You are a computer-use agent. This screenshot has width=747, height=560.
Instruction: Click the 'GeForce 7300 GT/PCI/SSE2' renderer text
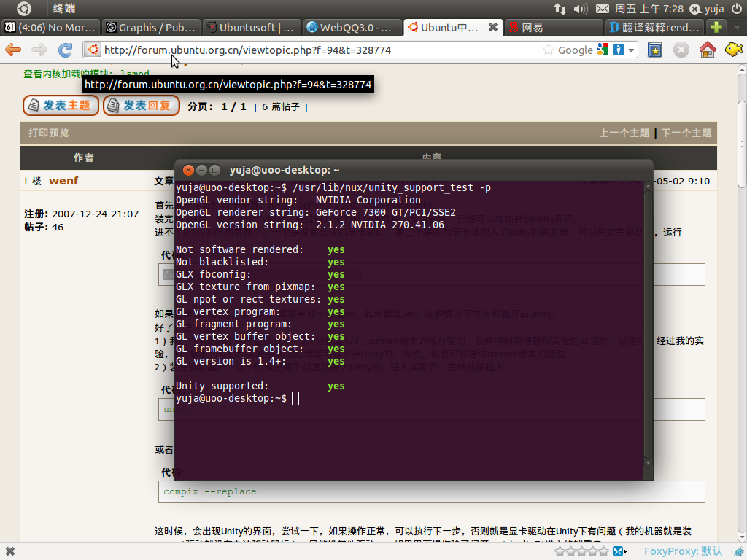(x=386, y=212)
